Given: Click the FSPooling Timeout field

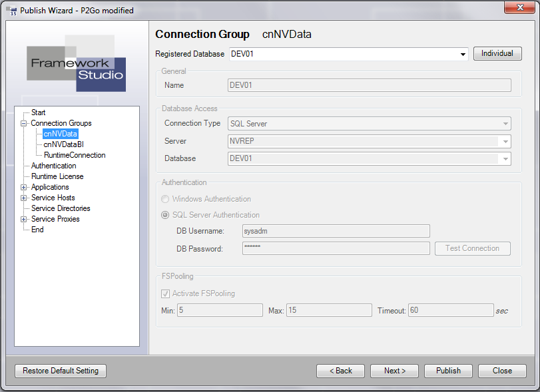Looking at the screenshot, I should (x=451, y=310).
